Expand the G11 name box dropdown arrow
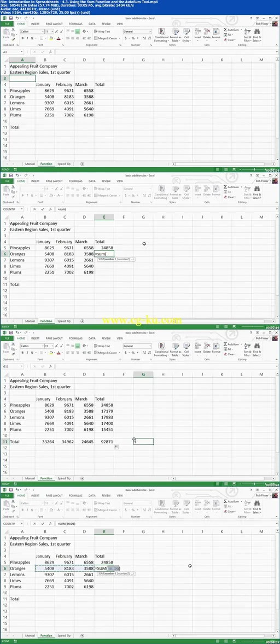Viewport: 280px width, 644px height. [22, 366]
